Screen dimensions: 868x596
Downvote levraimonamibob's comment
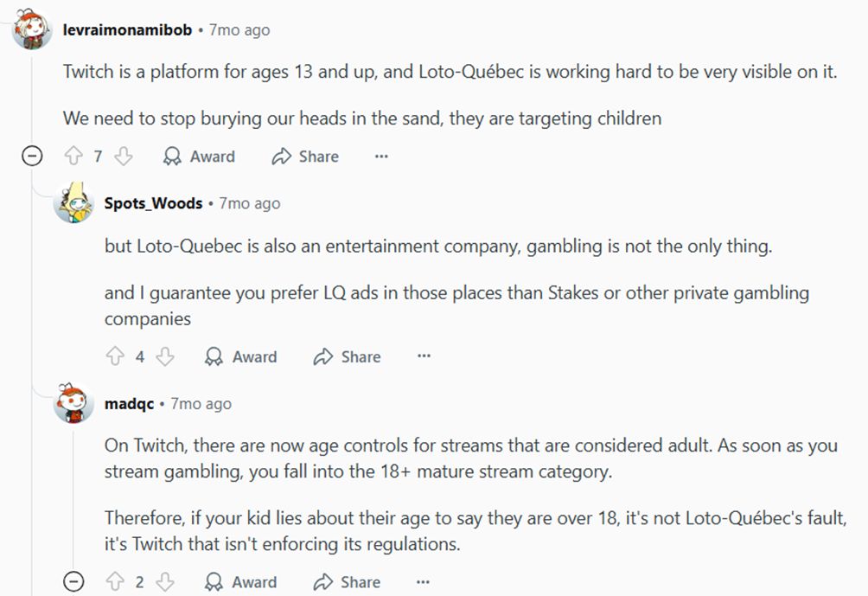click(x=124, y=157)
